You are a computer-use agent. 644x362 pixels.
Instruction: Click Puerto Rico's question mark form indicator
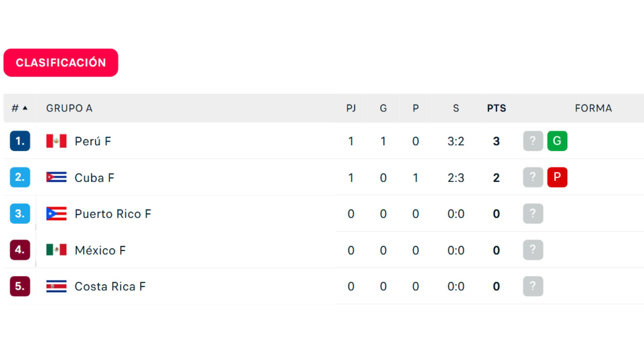tap(533, 214)
